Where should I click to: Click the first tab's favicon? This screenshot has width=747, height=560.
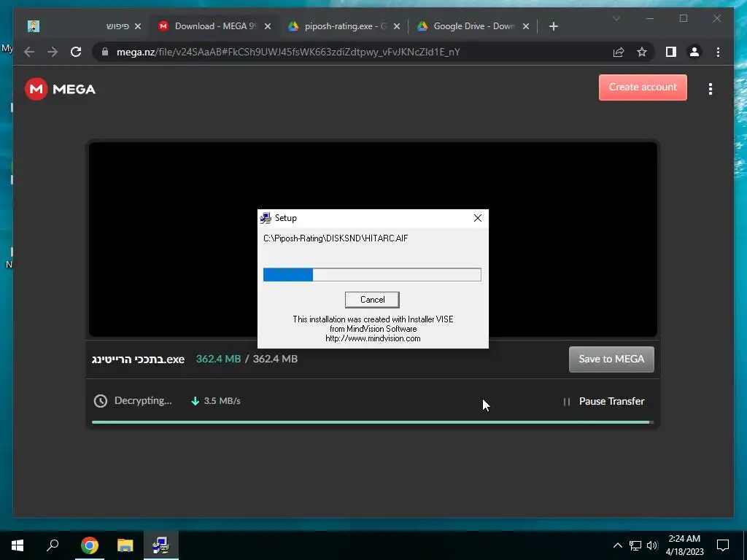pos(34,26)
